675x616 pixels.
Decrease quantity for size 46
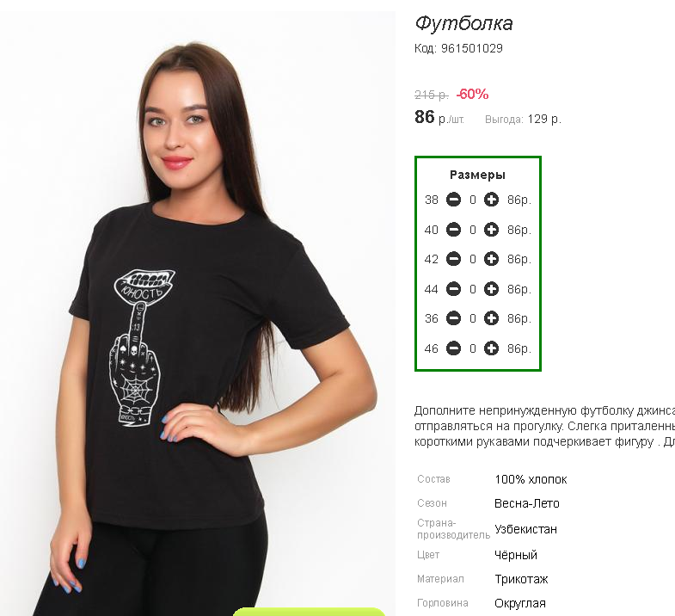pos(453,348)
